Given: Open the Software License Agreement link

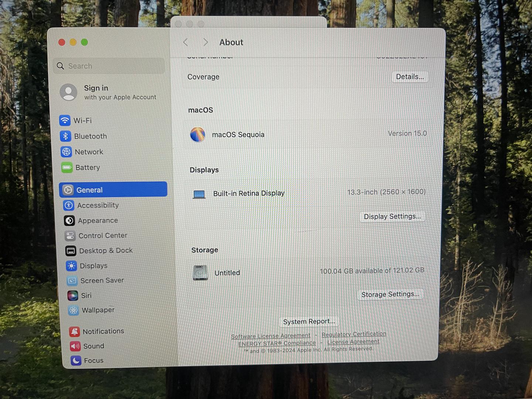Looking at the screenshot, I should tap(270, 336).
